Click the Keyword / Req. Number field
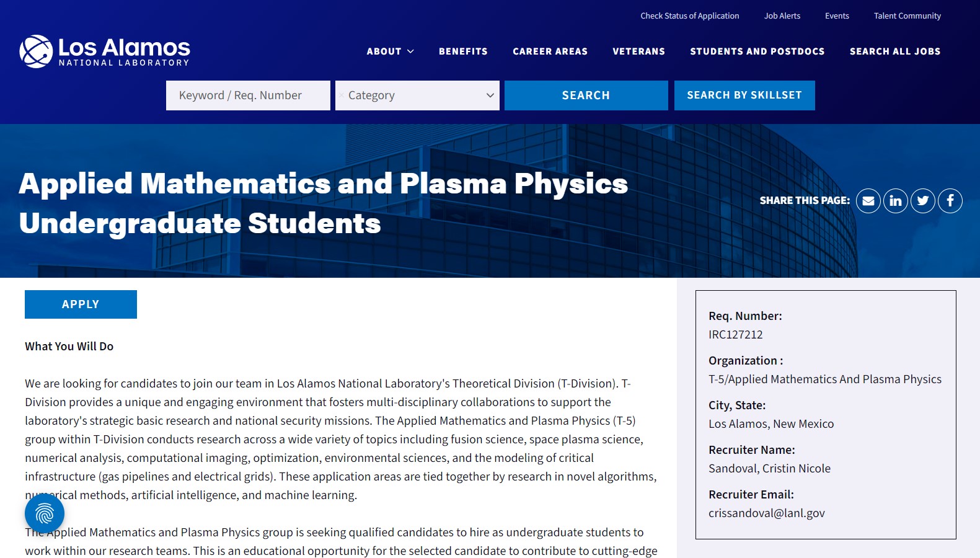 [x=248, y=95]
